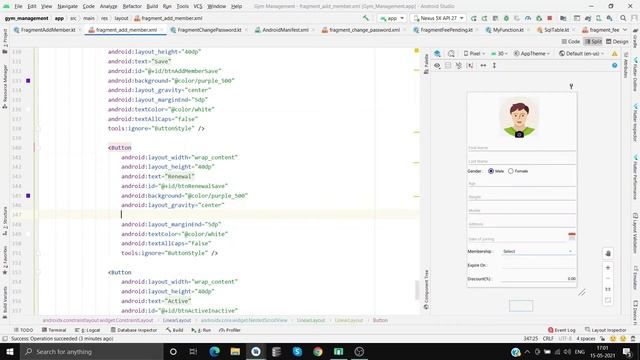Click the Zoom Out minus button
The height and width of the screenshot is (360, 640).
point(608,278)
